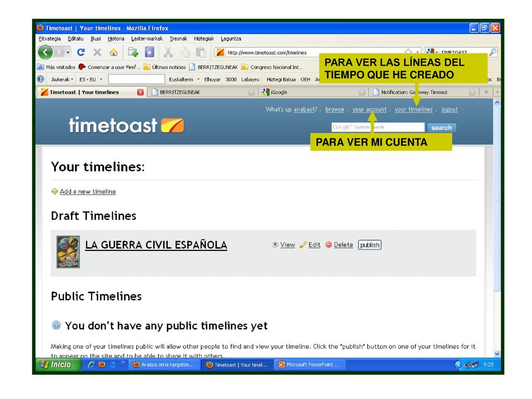Image resolution: width=532 pixels, height=399 pixels.
Task: Click the logout link
Action: tap(449, 109)
